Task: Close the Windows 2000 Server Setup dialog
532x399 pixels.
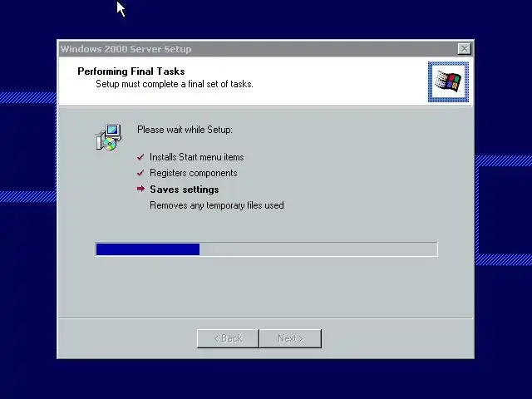Action: click(x=464, y=49)
